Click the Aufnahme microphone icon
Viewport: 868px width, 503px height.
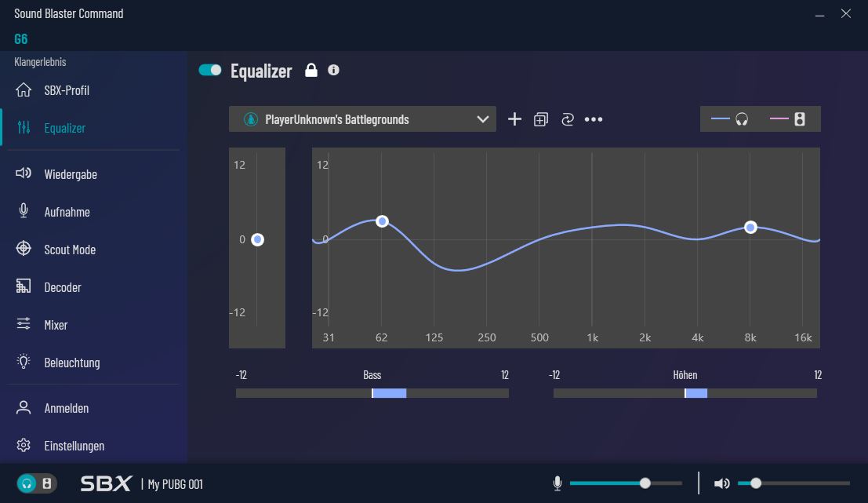(x=24, y=210)
